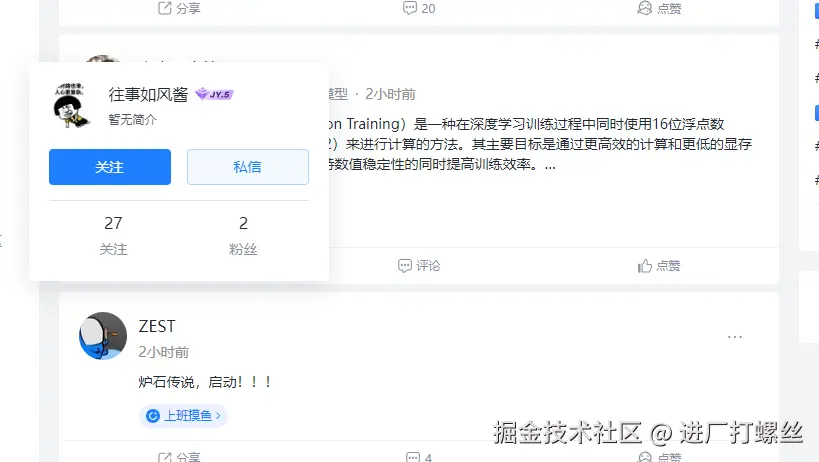The width and height of the screenshot is (819, 462).
Task: Share the ZEST post via 分享
Action: pyautogui.click(x=179, y=457)
